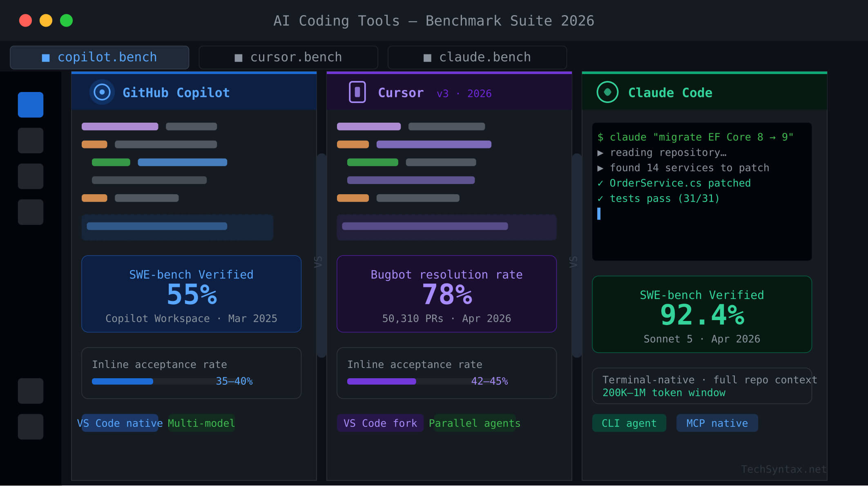Select the blue active sidebar icon
The image size is (868, 498).
coord(31,104)
